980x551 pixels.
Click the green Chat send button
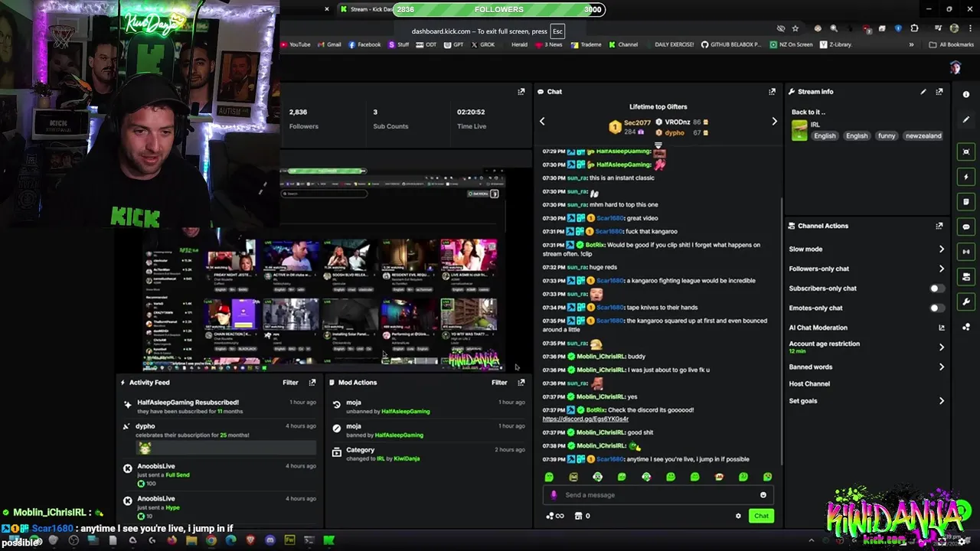click(x=761, y=516)
